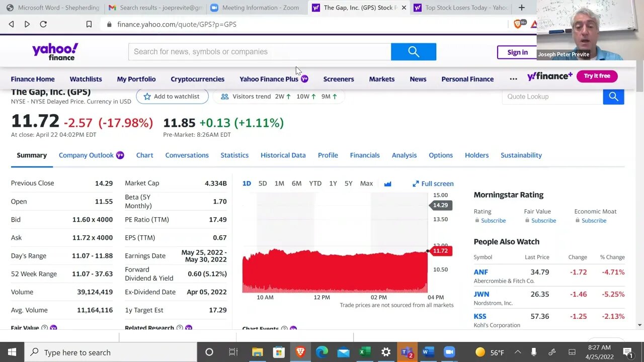Open Word from the taskbar
The image size is (644, 362).
[428, 352]
